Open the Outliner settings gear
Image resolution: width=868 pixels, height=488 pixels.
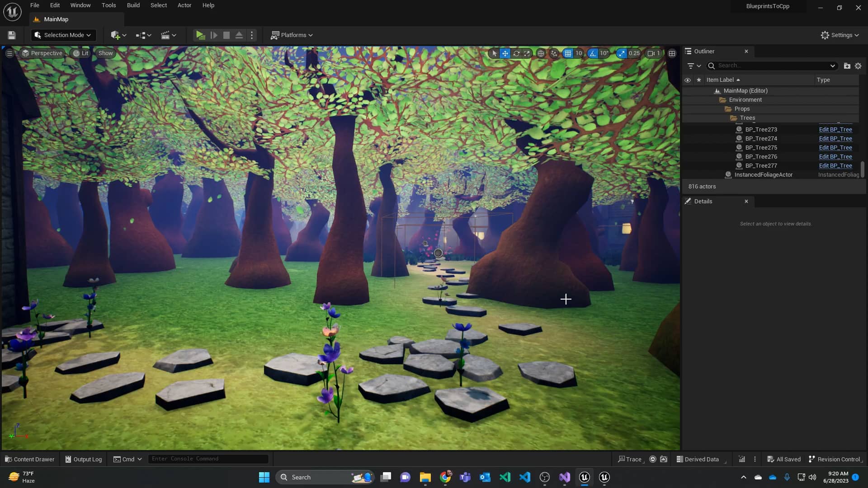point(858,66)
